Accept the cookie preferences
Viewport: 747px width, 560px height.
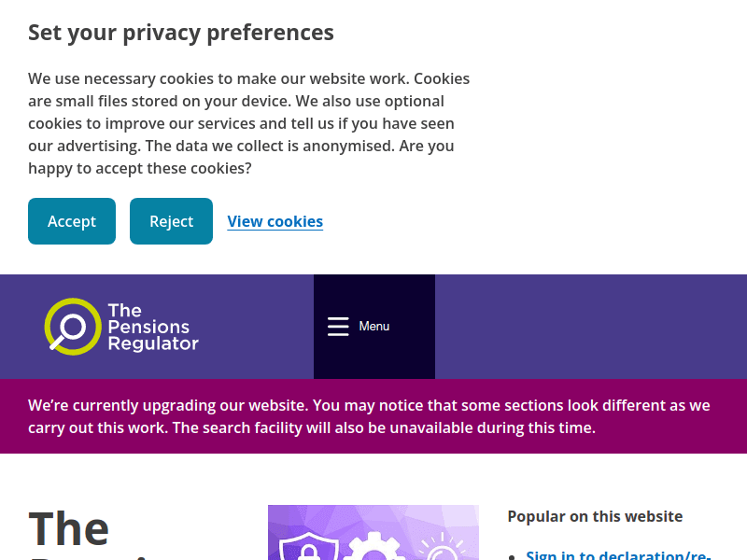tap(72, 221)
